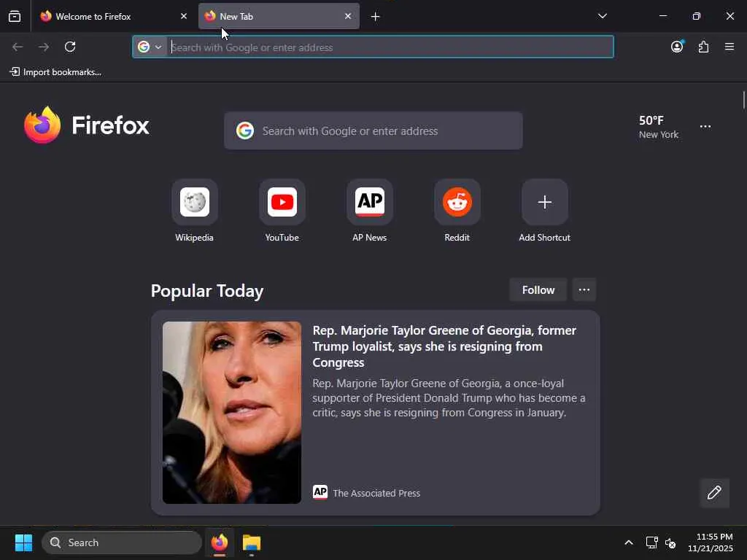Screen dimensions: 747x560
Task: Open a new tab with plus button
Action: click(x=376, y=17)
